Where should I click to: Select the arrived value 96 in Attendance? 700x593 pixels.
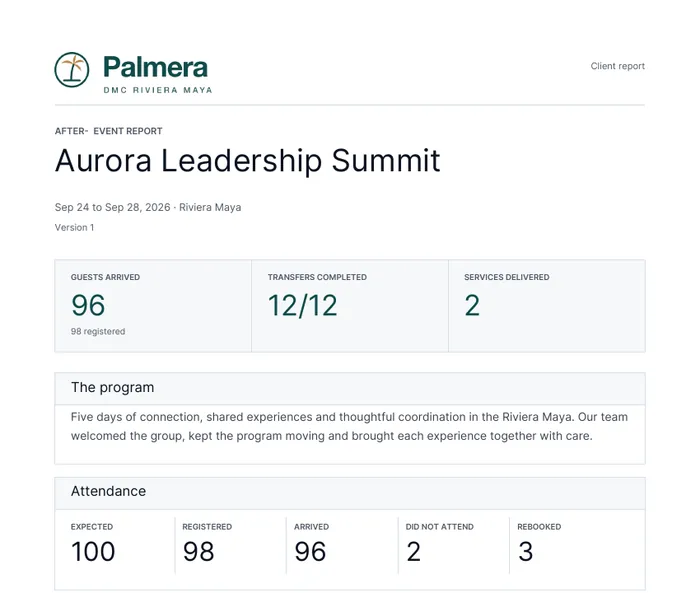pyautogui.click(x=310, y=551)
